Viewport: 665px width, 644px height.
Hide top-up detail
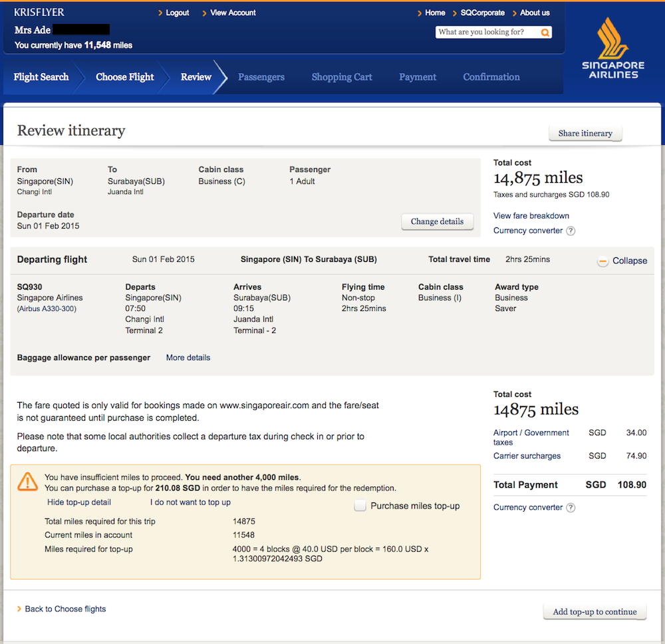(79, 502)
